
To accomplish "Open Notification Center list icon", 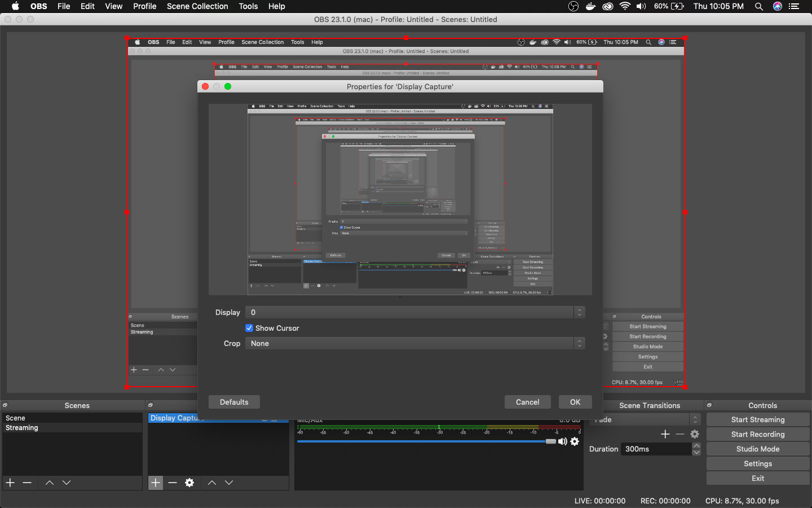I will point(795,6).
